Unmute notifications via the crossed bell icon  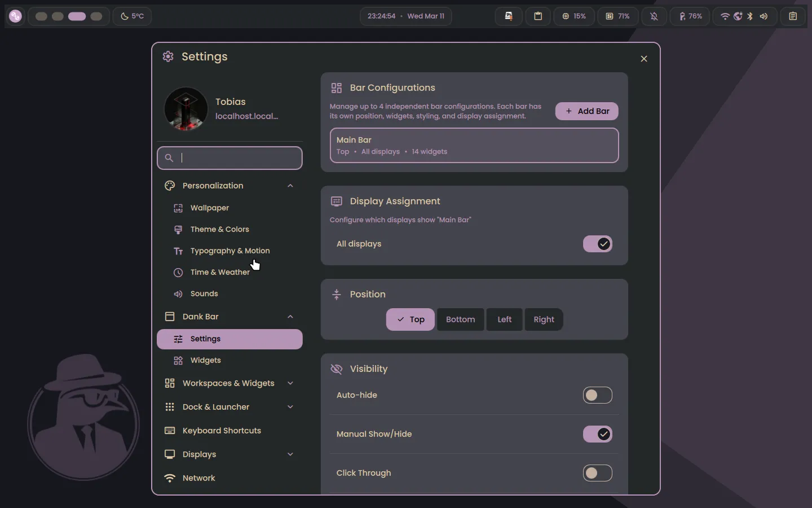tap(654, 16)
